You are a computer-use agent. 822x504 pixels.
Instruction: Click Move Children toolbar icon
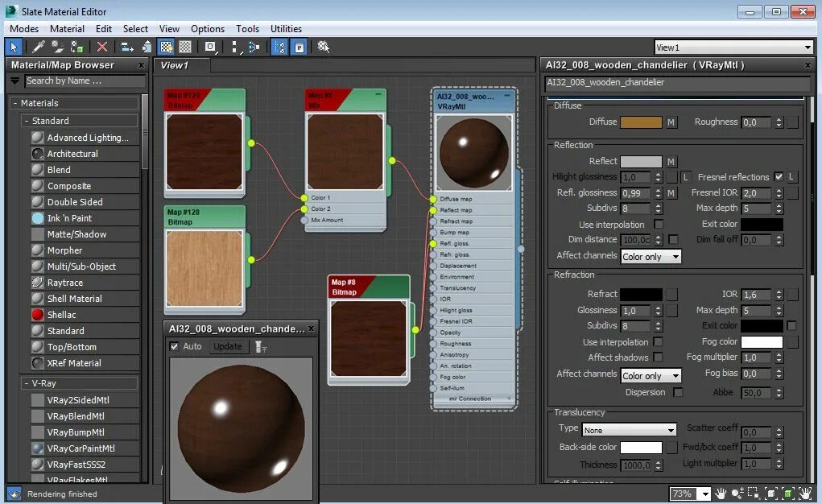(x=127, y=47)
